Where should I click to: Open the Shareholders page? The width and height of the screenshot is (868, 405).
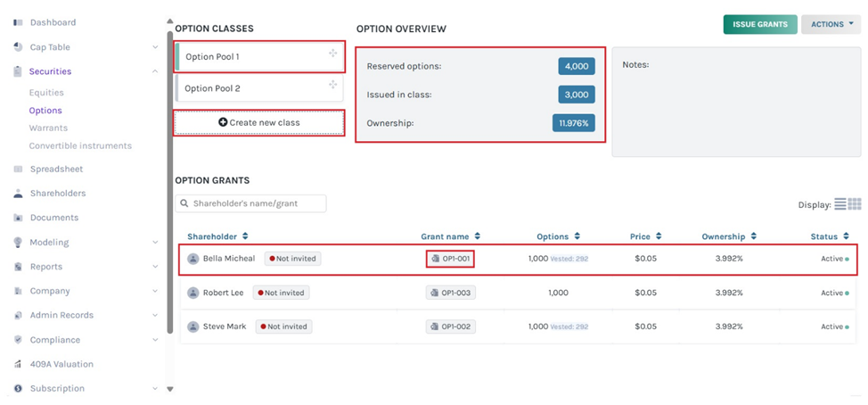[58, 194]
